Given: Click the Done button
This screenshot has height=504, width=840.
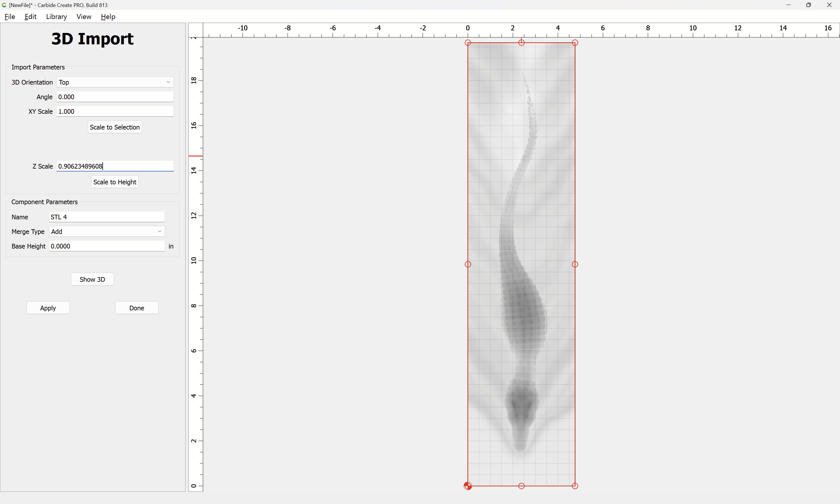Looking at the screenshot, I should [136, 308].
